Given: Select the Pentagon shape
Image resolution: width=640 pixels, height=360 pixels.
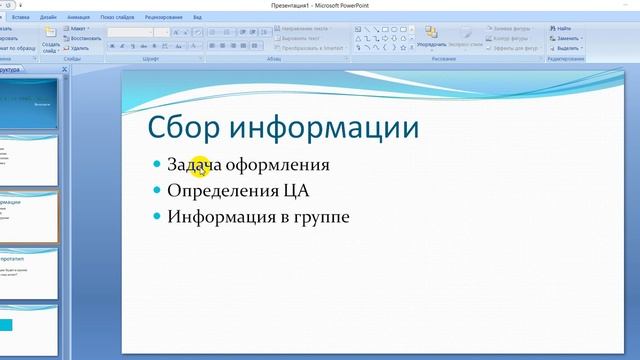Looking at the screenshot, I should tap(403, 39).
